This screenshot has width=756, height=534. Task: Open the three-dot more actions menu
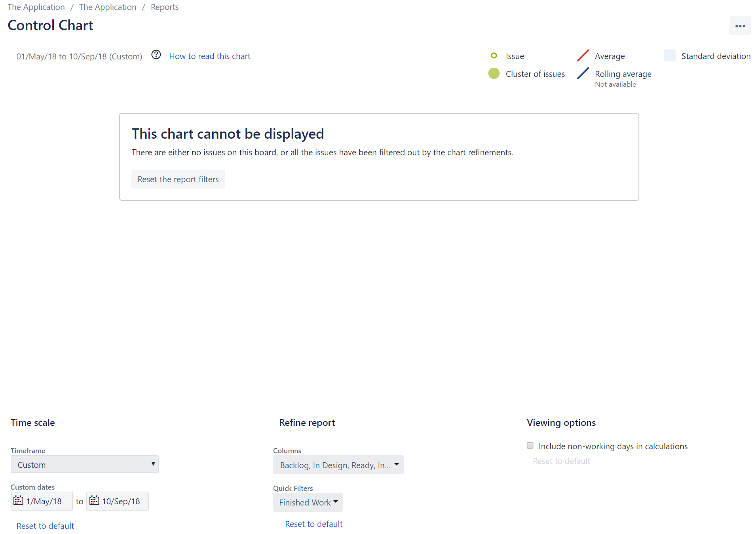point(740,26)
